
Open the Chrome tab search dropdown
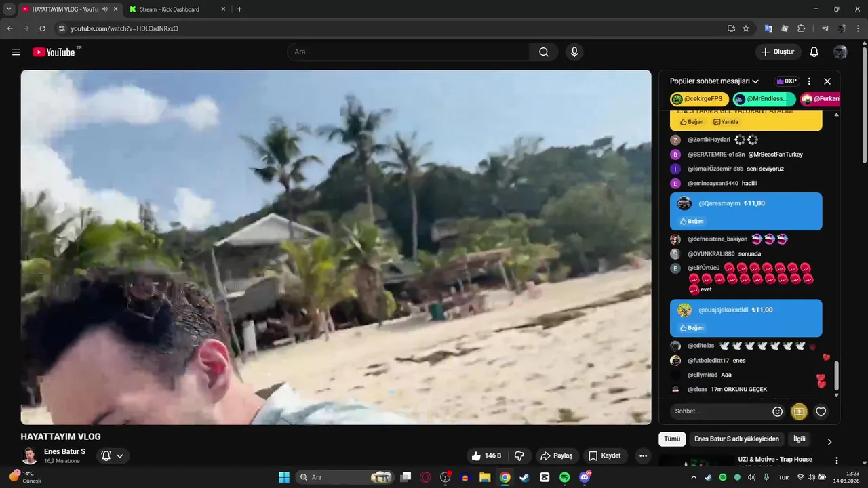point(9,9)
